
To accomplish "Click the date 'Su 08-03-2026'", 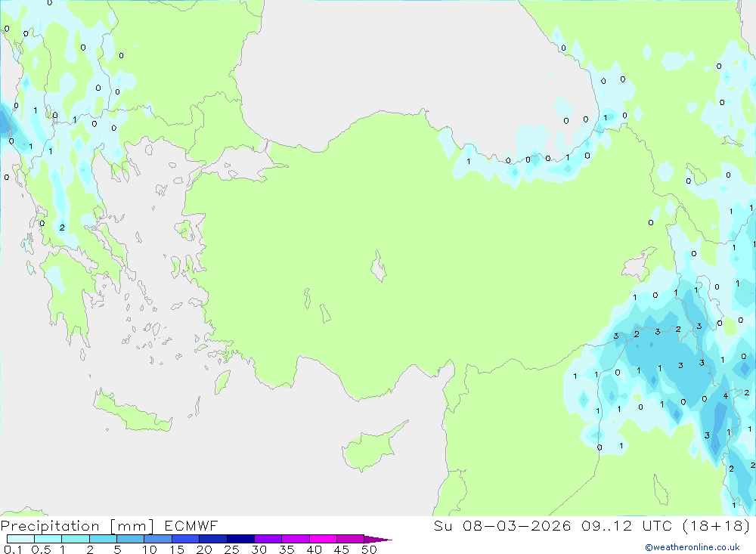I will (x=503, y=525).
